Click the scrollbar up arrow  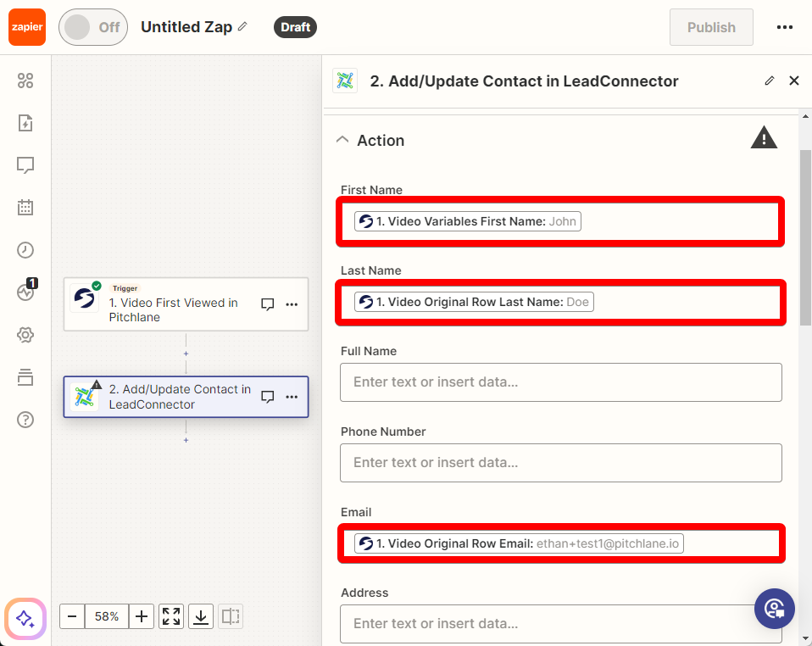tap(805, 116)
